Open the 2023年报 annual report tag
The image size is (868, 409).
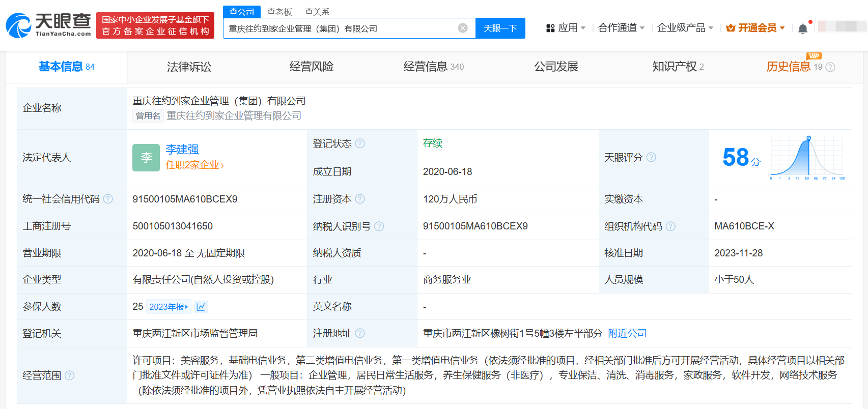(169, 307)
